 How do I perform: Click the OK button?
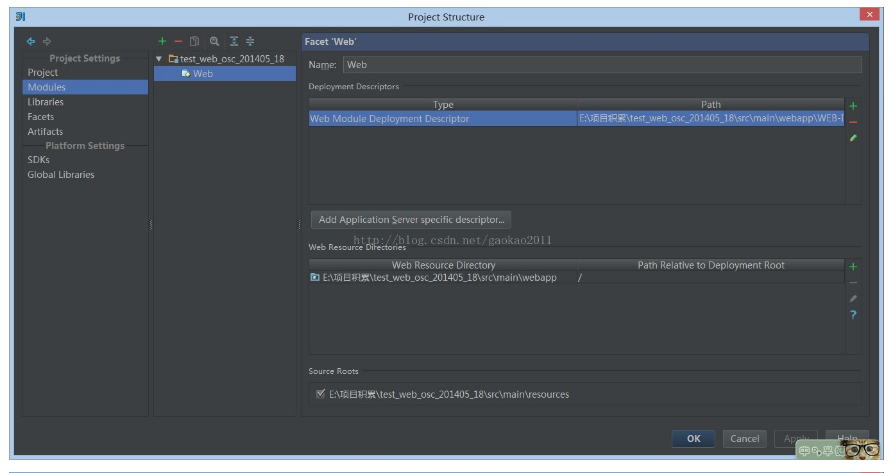point(693,438)
